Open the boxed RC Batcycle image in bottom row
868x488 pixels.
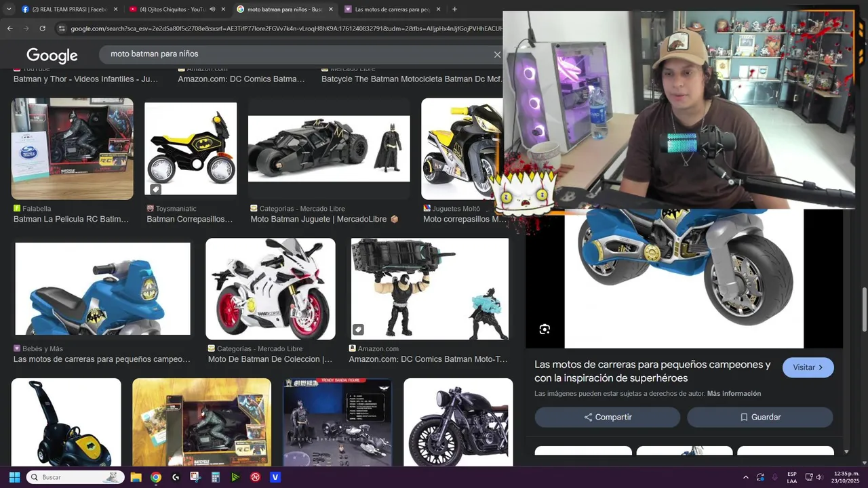click(202, 422)
